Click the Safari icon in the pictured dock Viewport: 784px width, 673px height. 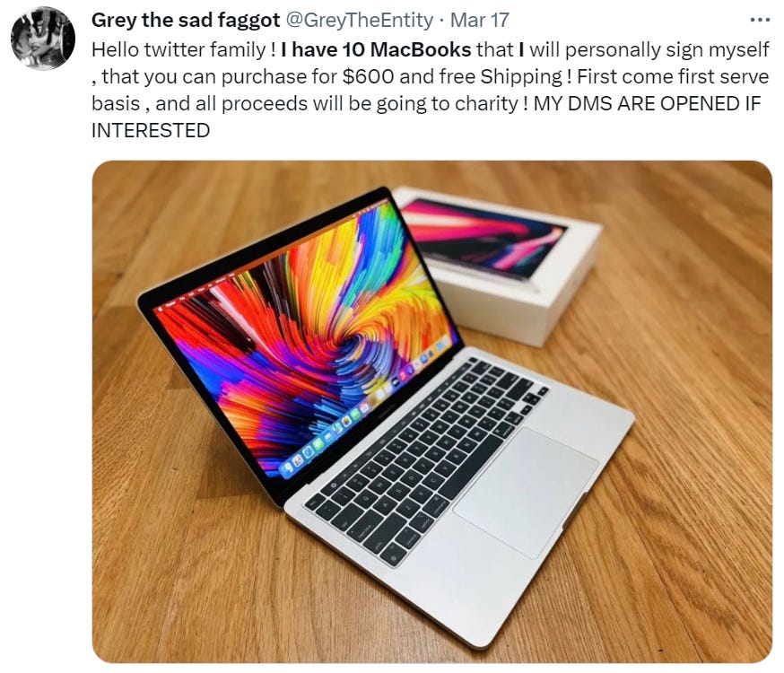tap(308, 452)
